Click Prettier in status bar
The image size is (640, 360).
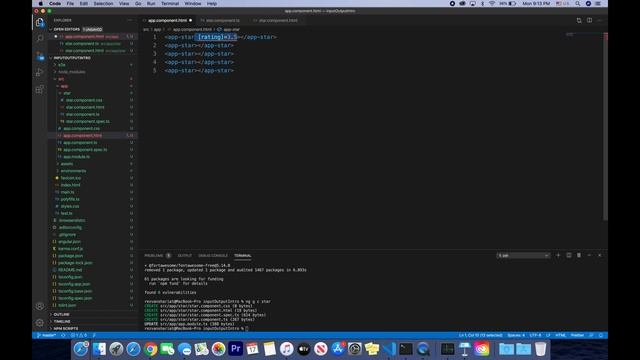point(577,336)
